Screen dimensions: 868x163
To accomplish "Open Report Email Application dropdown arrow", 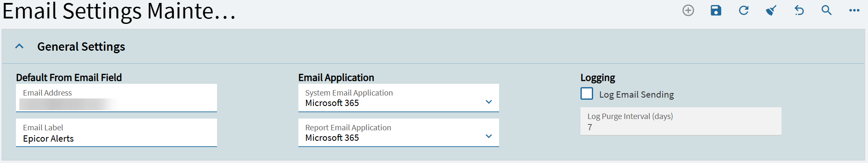I will (489, 136).
